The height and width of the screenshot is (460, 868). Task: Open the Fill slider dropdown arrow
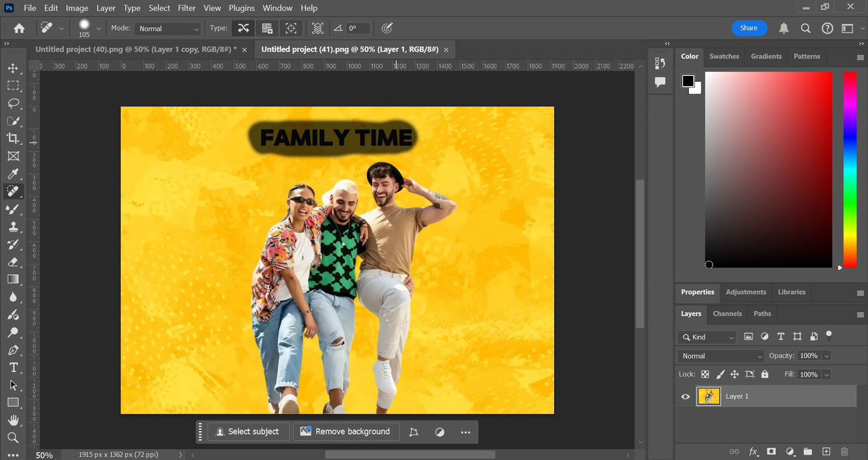pos(826,374)
